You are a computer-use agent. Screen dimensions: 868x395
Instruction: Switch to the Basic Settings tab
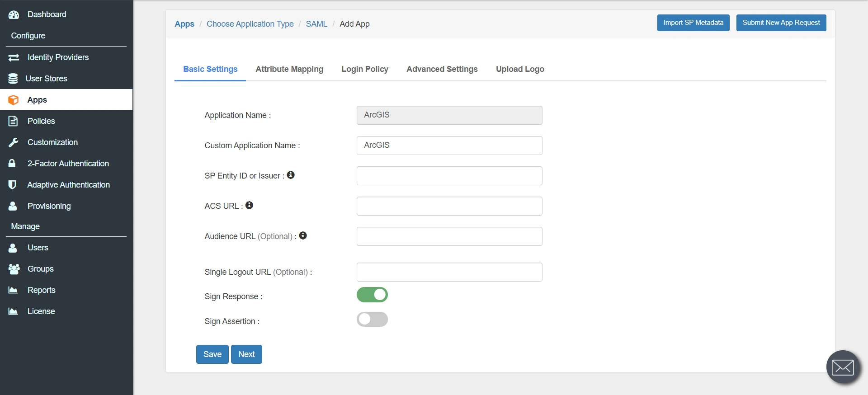point(210,69)
